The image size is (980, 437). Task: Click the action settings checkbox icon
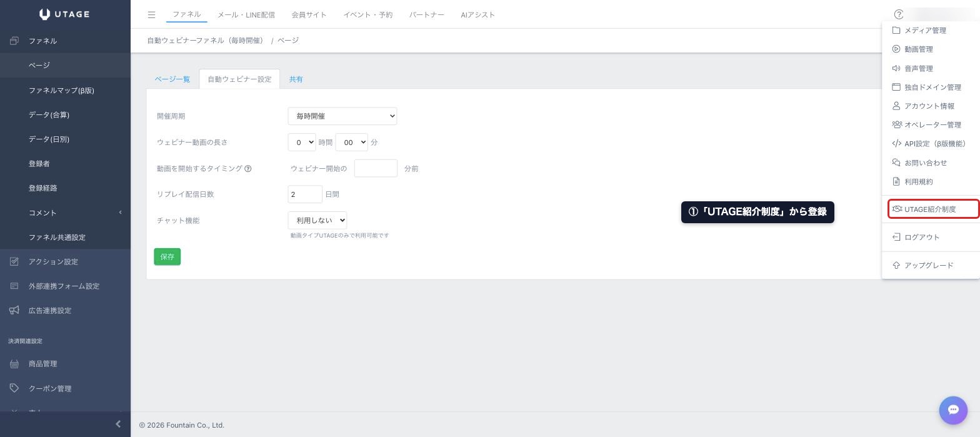pyautogui.click(x=14, y=261)
